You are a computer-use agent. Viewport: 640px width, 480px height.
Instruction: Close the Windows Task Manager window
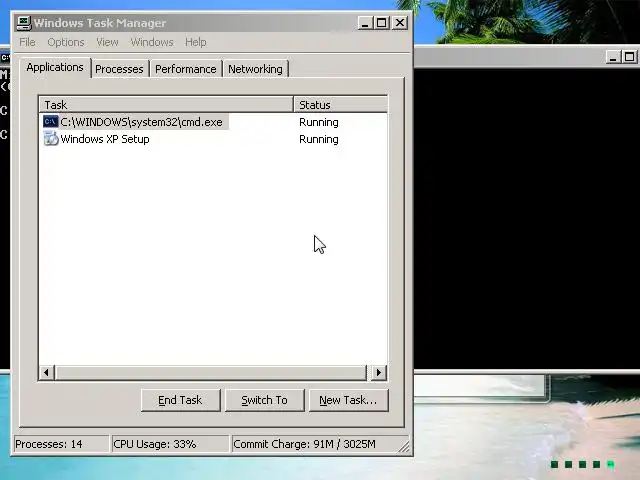coord(400,23)
